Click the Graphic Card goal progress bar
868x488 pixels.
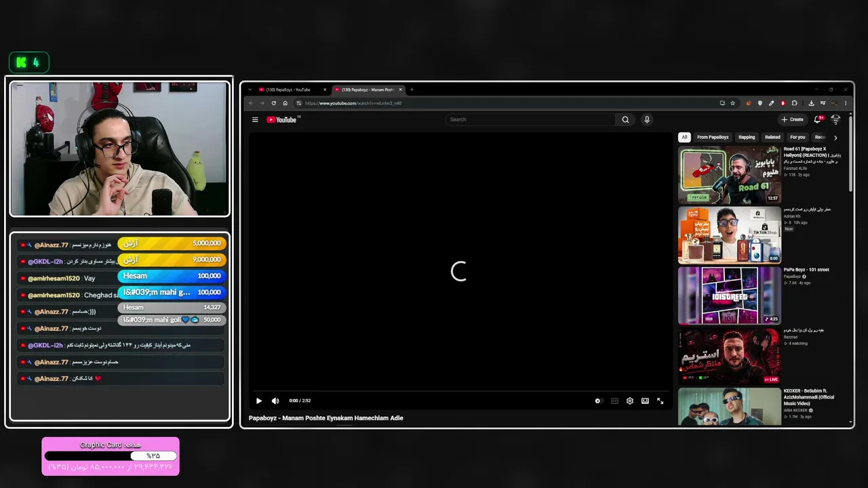pyautogui.click(x=111, y=456)
